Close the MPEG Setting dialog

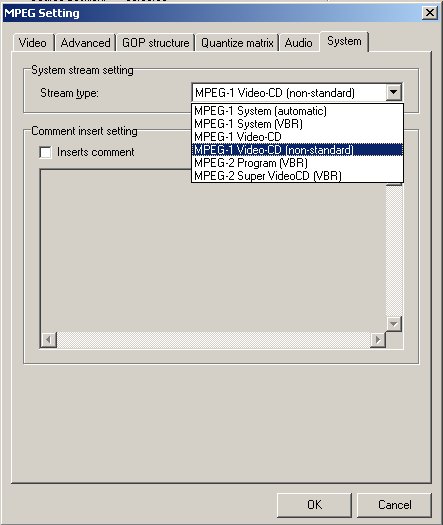(430, 13)
